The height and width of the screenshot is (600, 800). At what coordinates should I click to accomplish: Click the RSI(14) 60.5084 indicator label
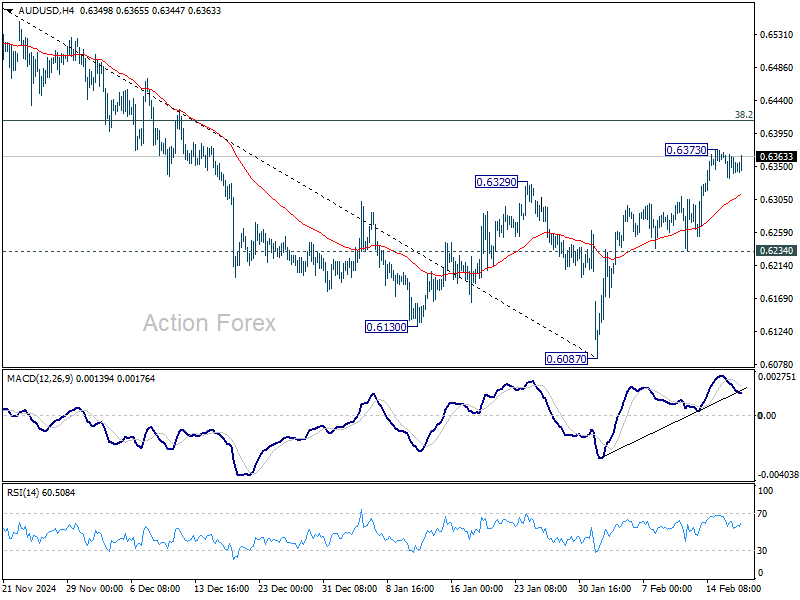click(x=41, y=493)
